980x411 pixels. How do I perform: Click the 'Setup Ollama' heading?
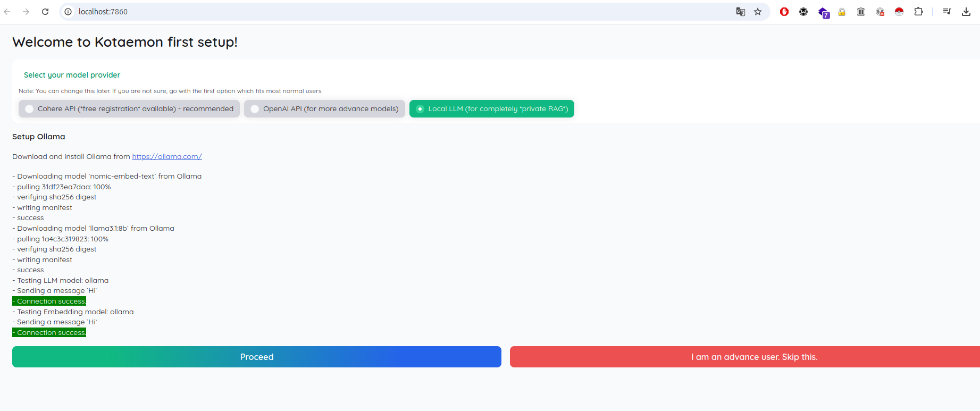click(x=39, y=137)
